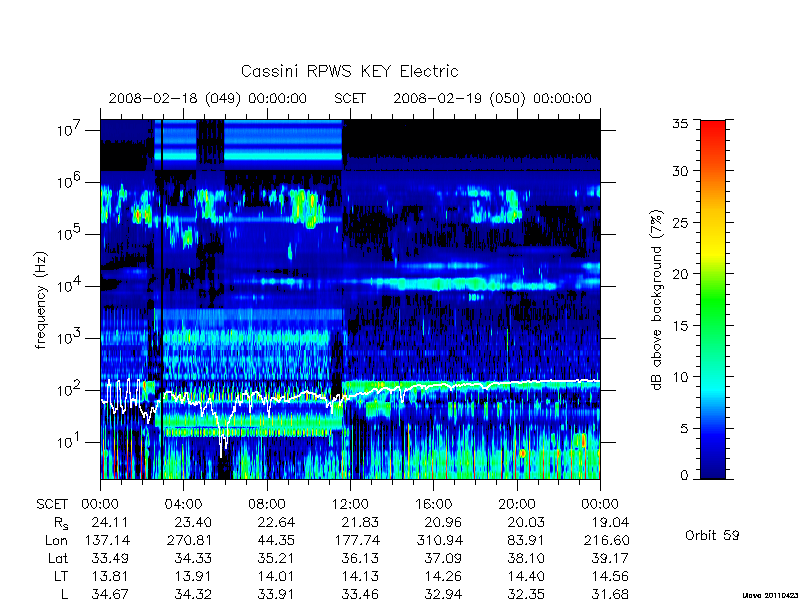Click the 10^6 frequency tick label
The height and width of the screenshot is (600, 800).
click(70, 182)
